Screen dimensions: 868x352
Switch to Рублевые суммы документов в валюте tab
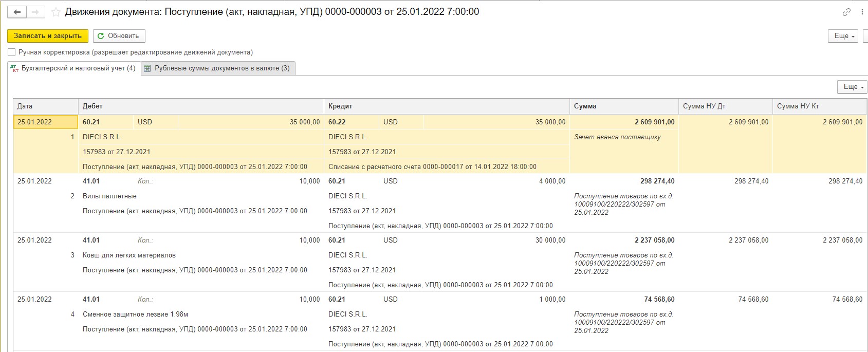pyautogui.click(x=218, y=68)
